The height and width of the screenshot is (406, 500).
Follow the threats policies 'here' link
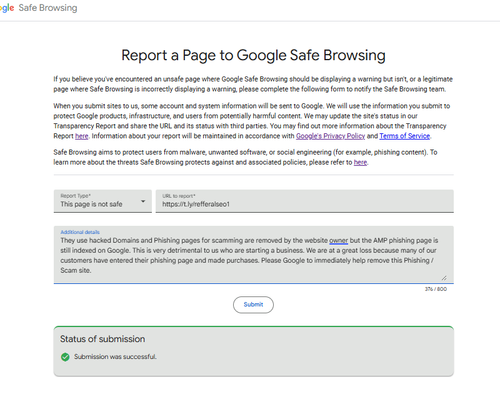pyautogui.click(x=360, y=162)
